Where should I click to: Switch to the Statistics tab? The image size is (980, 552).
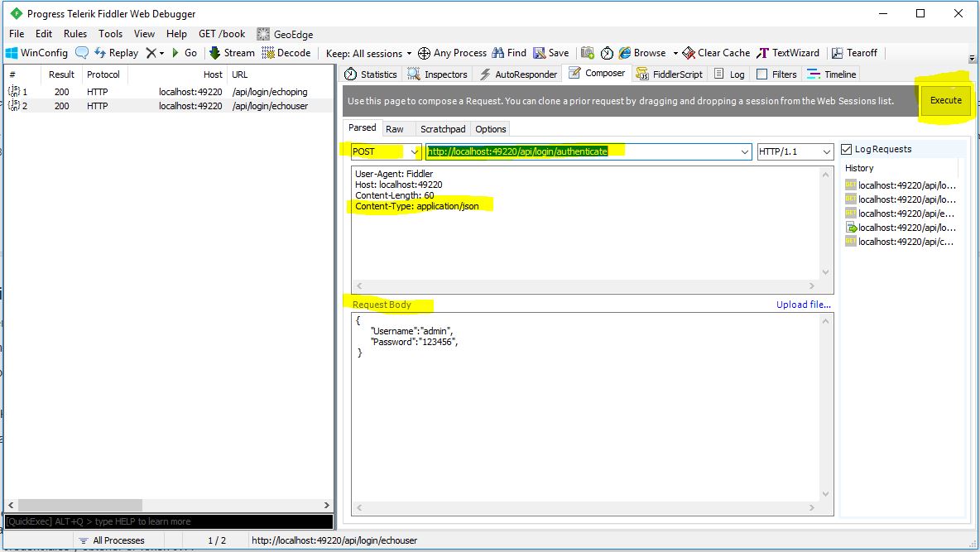(371, 74)
